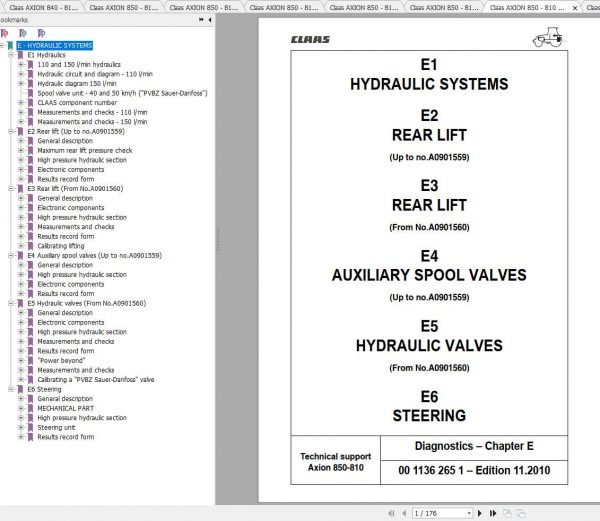
Task: Open the page number dropdown showing 1 / 176
Action: [x=469, y=513]
